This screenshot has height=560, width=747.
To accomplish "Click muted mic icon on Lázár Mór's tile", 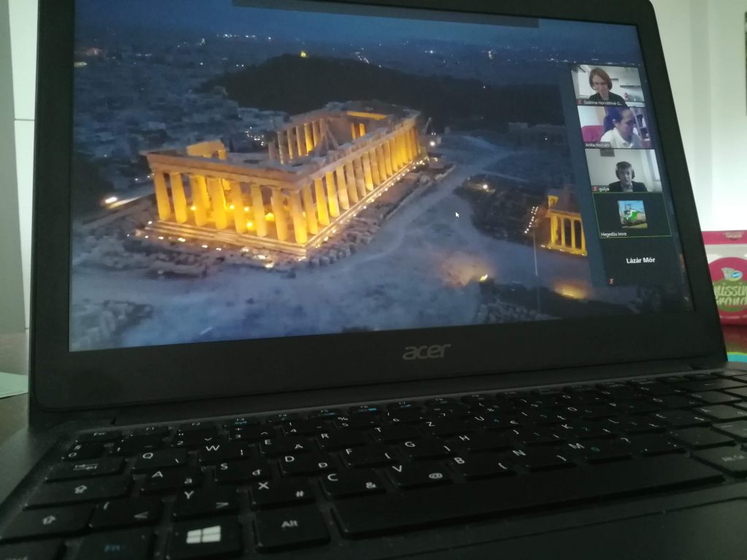I will (x=611, y=280).
